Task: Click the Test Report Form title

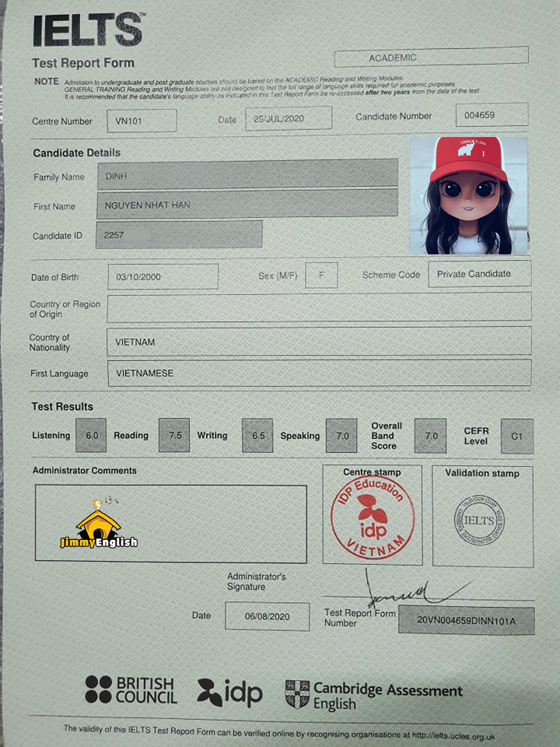Action: pos(83,63)
